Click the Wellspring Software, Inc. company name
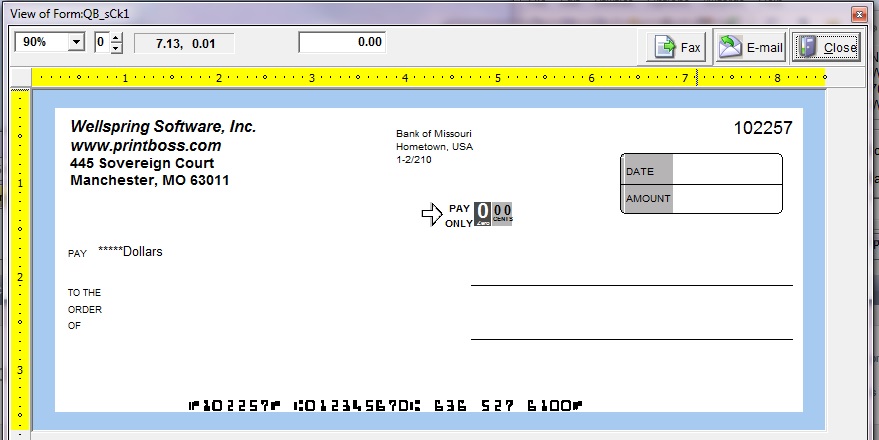Screen dimensions: 879x440 tap(163, 127)
